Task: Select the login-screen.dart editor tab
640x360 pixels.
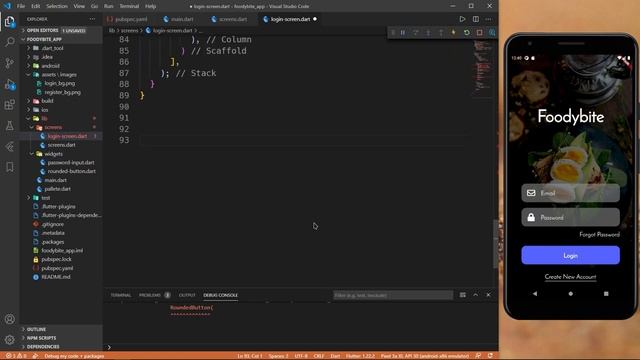Action: [290, 19]
